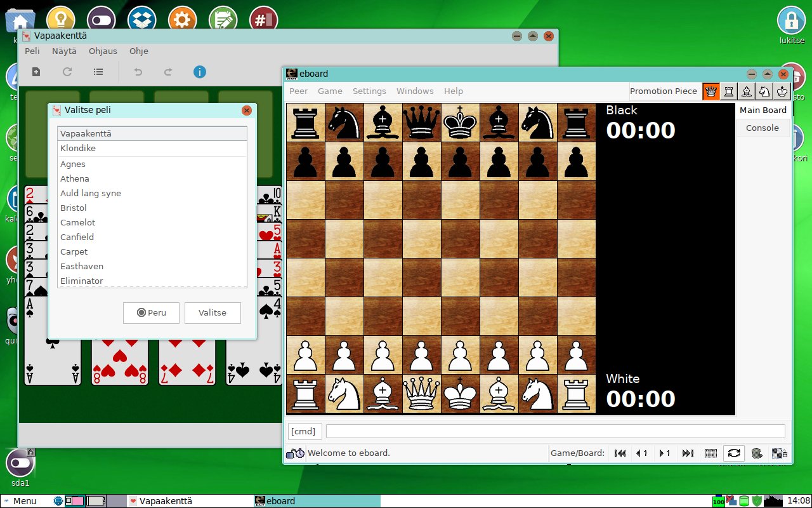The width and height of the screenshot is (812, 508).
Task: Click the eboard command input field
Action: point(556,431)
